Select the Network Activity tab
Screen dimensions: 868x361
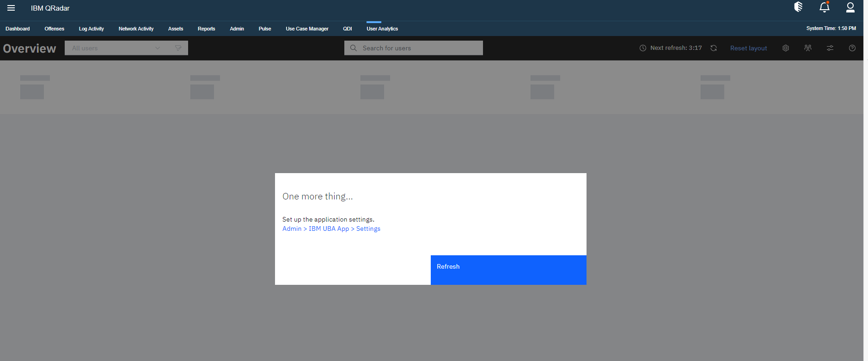(136, 29)
